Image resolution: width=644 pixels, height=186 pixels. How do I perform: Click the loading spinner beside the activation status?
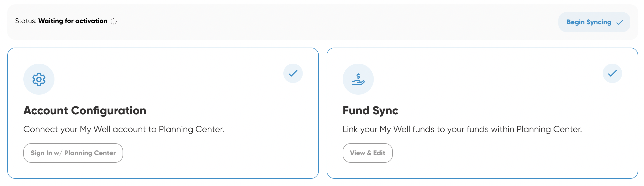coord(114,21)
